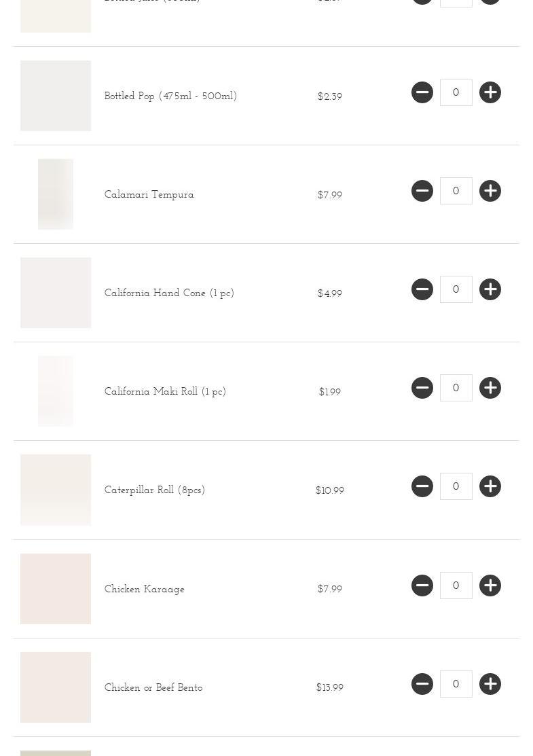The height and width of the screenshot is (756, 533).
Task: Add one Calamari Tempura using plus icon
Action: [490, 191]
